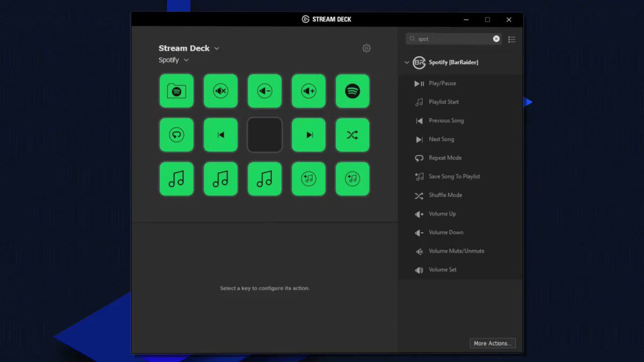The width and height of the screenshot is (644, 362).
Task: Choose the Repeat Mode action
Action: click(x=460, y=158)
